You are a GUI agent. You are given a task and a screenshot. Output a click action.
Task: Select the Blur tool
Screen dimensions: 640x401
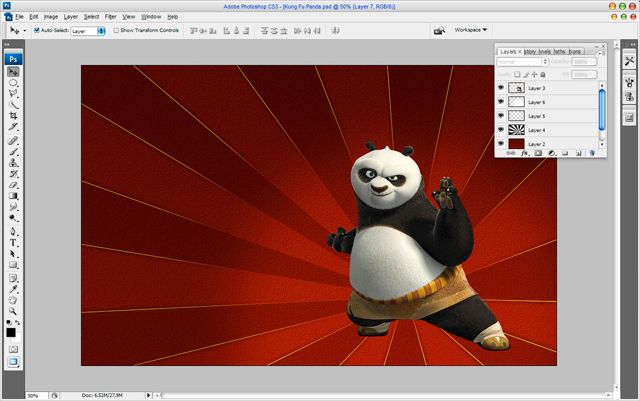(13, 207)
